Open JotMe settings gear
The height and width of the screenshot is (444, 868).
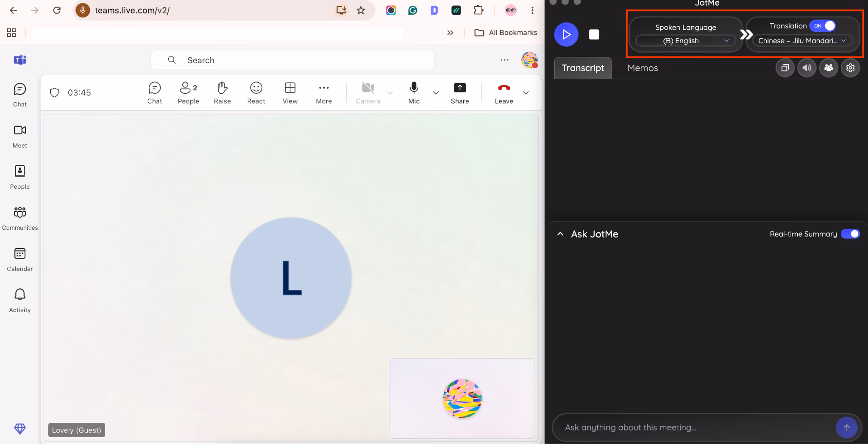point(850,68)
